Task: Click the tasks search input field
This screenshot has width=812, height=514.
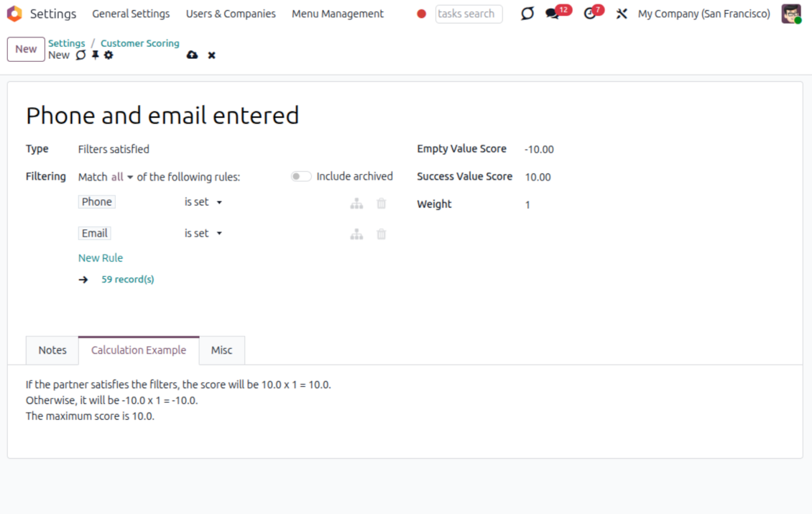Action: (469, 14)
